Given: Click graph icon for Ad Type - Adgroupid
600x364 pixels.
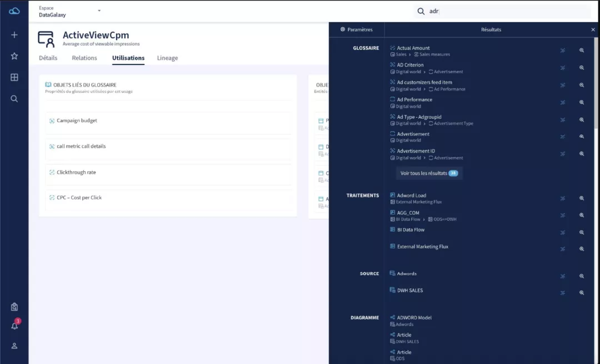Looking at the screenshot, I should [x=562, y=120].
